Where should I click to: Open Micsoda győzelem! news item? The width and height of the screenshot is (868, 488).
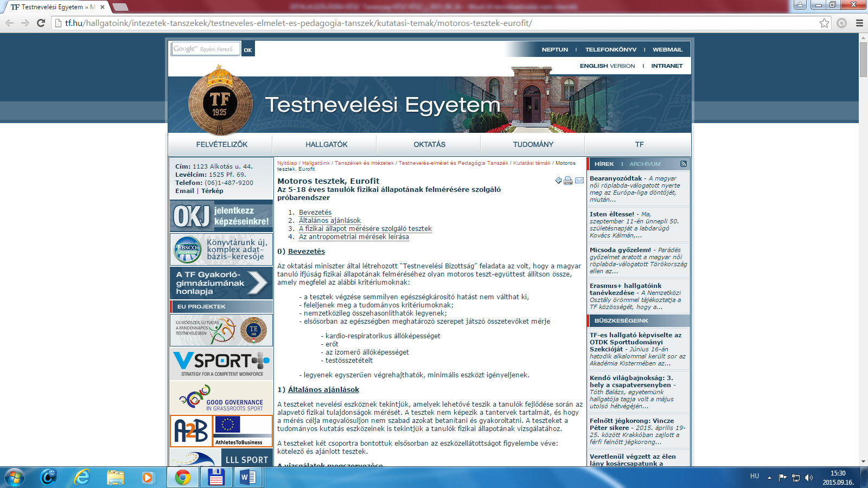coord(620,250)
